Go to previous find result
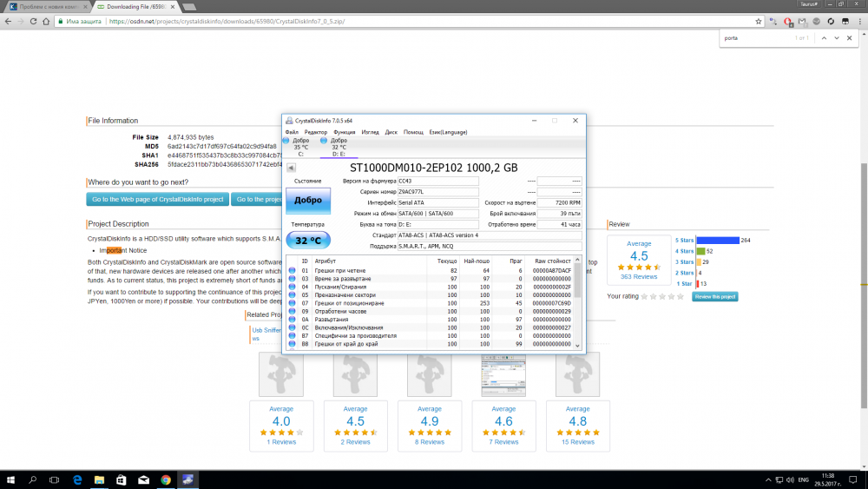The image size is (868, 489). [x=824, y=38]
